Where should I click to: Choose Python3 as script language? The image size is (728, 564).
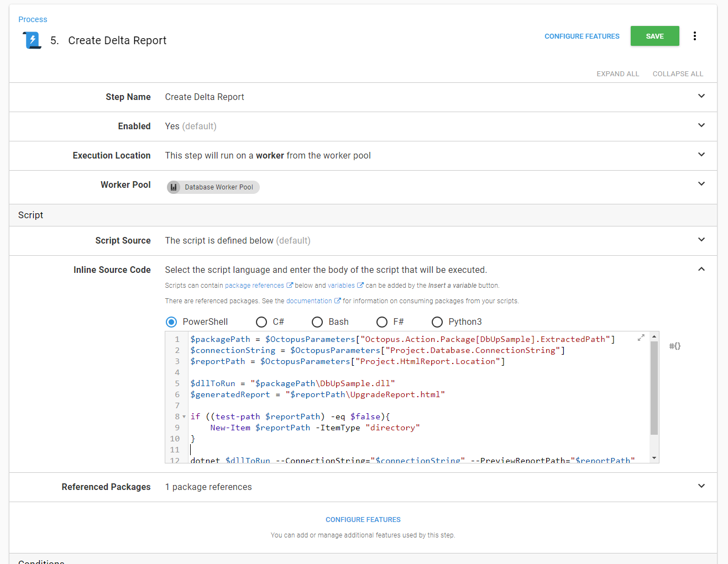tap(437, 322)
